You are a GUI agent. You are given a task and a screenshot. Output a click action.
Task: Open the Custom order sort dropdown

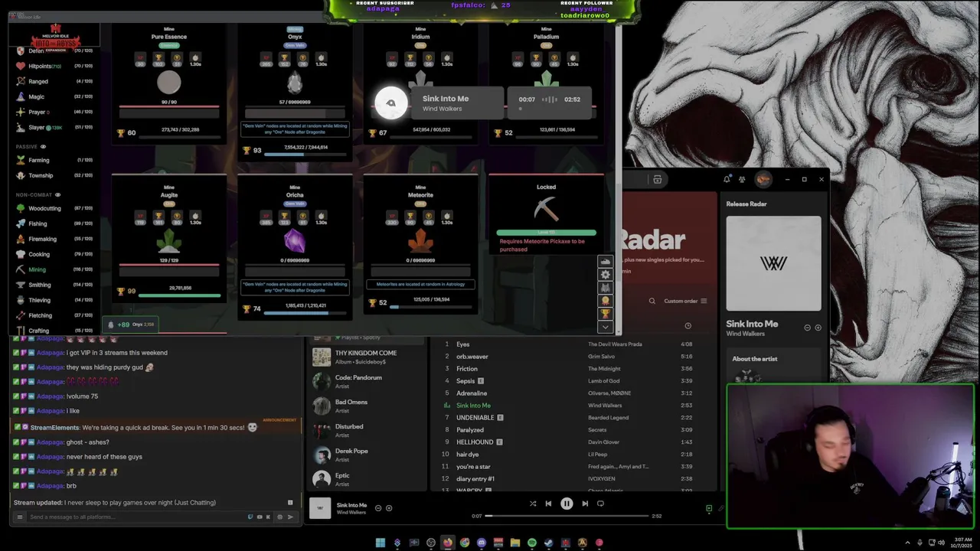pyautogui.click(x=685, y=301)
